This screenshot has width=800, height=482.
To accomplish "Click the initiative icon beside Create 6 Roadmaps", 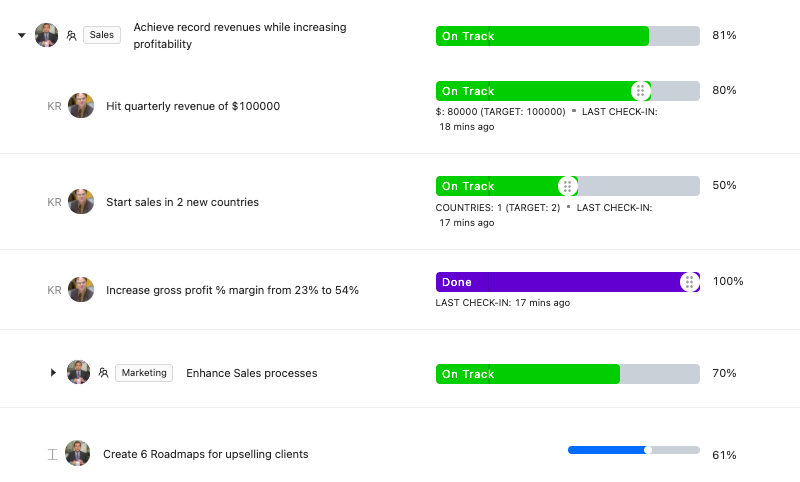I will (53, 454).
